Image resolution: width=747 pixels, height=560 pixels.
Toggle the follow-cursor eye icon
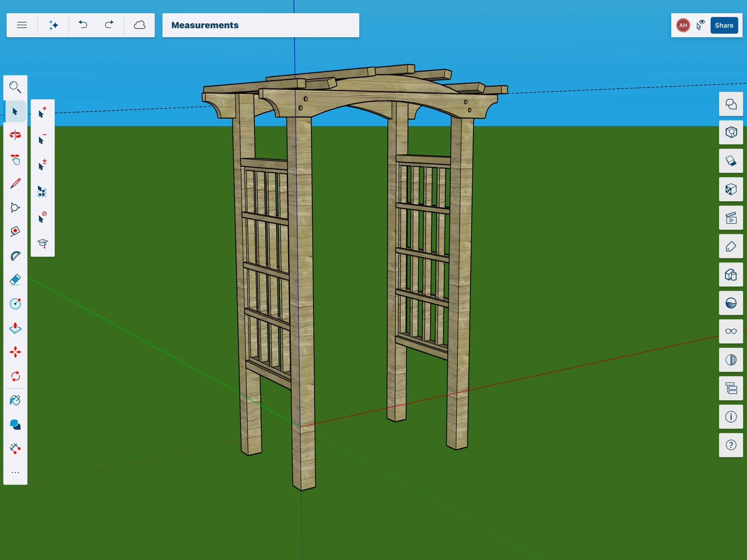(700, 25)
